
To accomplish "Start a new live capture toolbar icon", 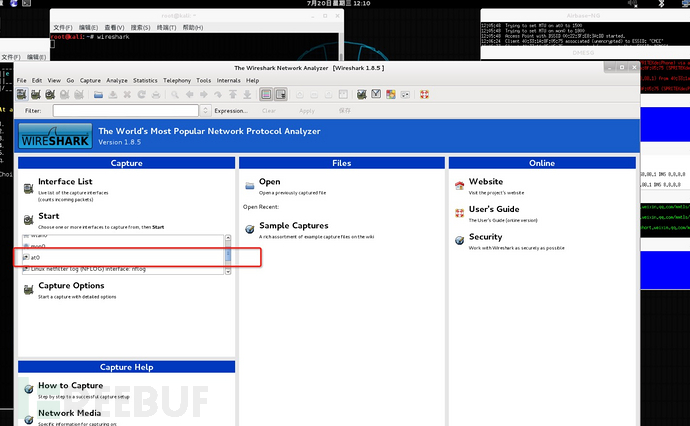I will click(x=50, y=95).
